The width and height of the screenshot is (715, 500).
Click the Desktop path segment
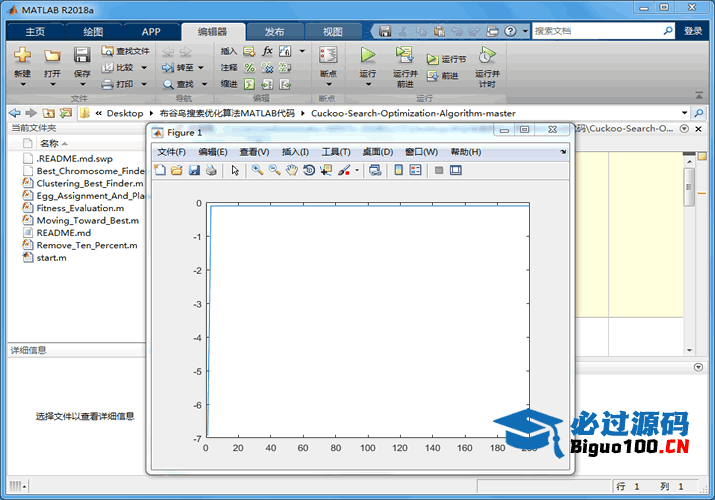[125, 113]
